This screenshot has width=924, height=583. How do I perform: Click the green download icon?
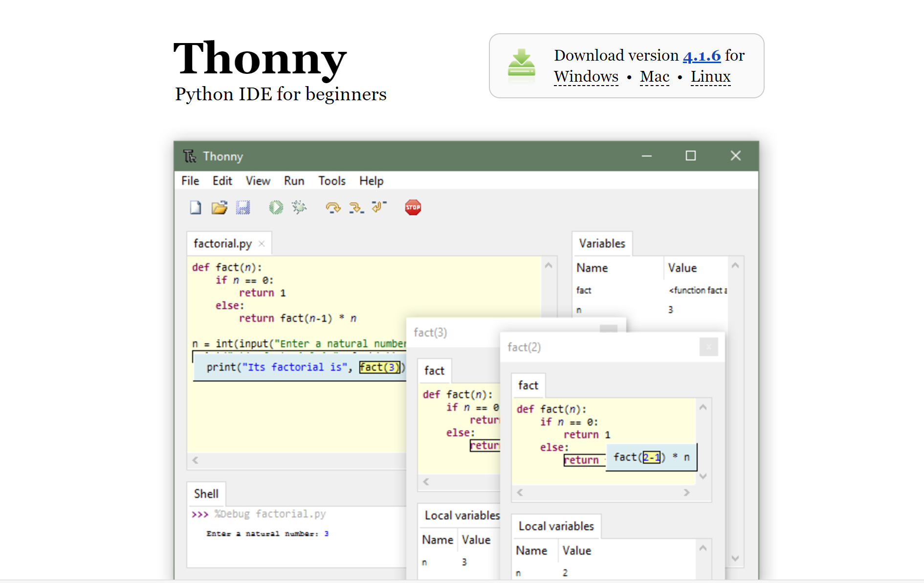(521, 66)
